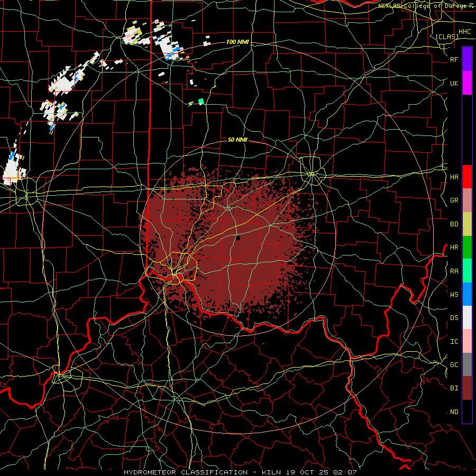Click the brown BI legend color swatch
The image size is (476, 476).
(x=467, y=388)
